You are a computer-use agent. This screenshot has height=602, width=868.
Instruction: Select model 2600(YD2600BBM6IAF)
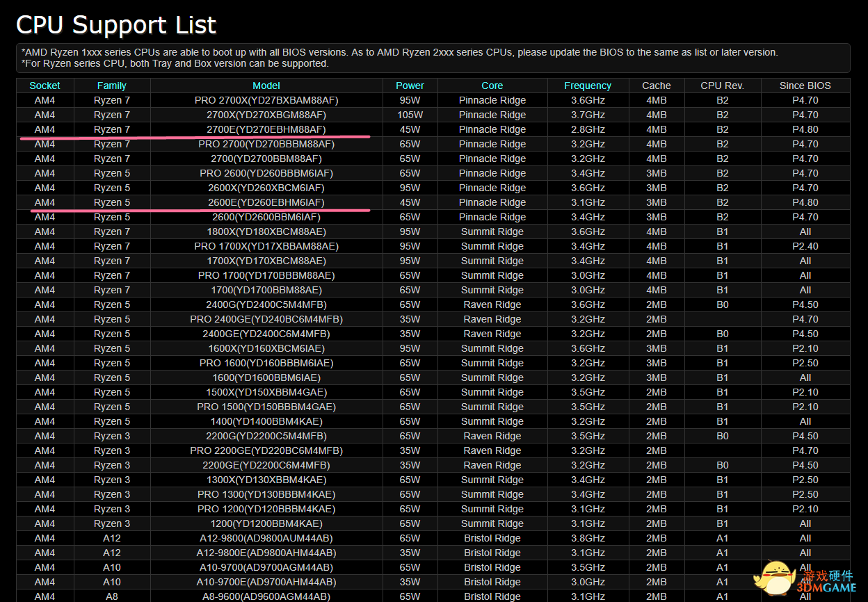pyautogui.click(x=266, y=217)
